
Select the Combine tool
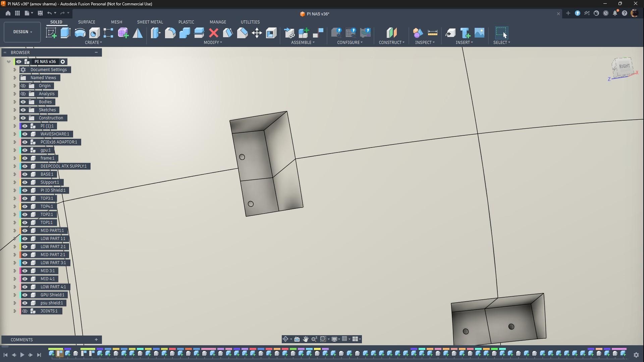click(x=184, y=33)
